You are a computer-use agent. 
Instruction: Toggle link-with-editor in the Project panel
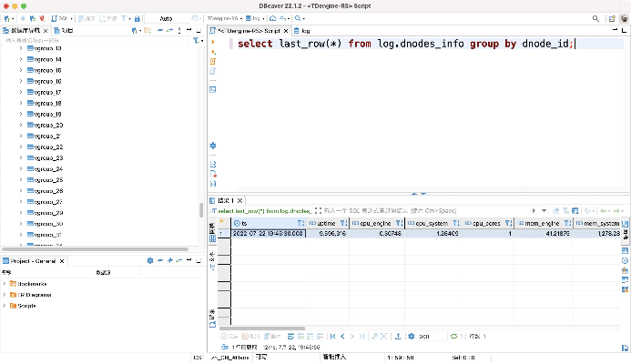tap(180, 261)
